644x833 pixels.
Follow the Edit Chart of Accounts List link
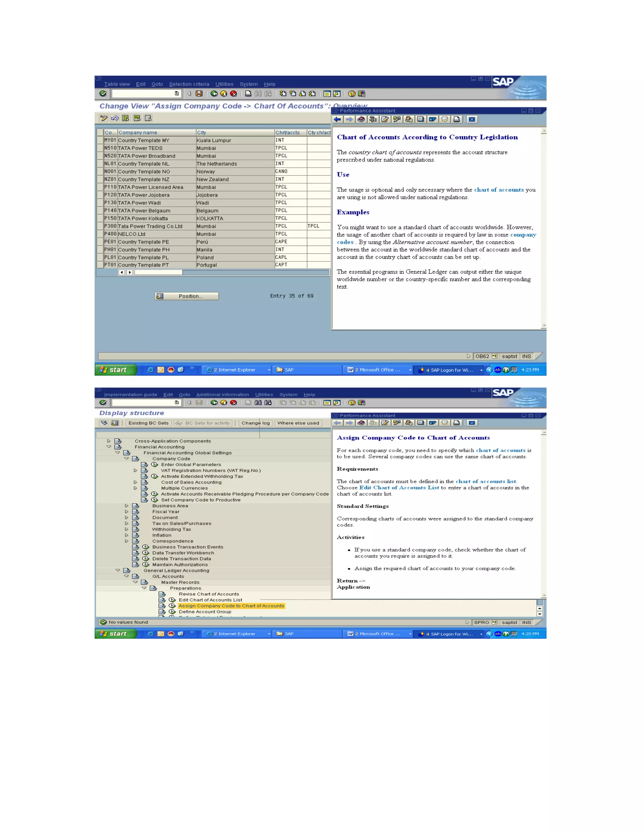[x=399, y=488]
